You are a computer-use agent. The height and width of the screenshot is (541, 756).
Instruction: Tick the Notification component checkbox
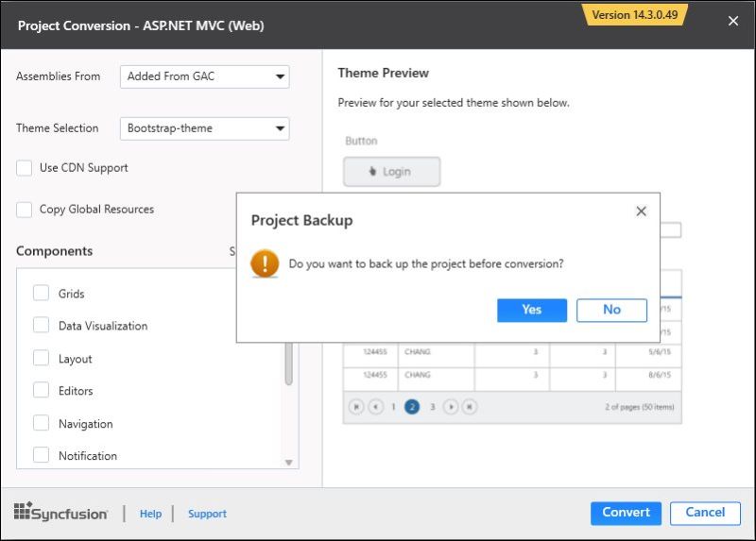coord(41,455)
